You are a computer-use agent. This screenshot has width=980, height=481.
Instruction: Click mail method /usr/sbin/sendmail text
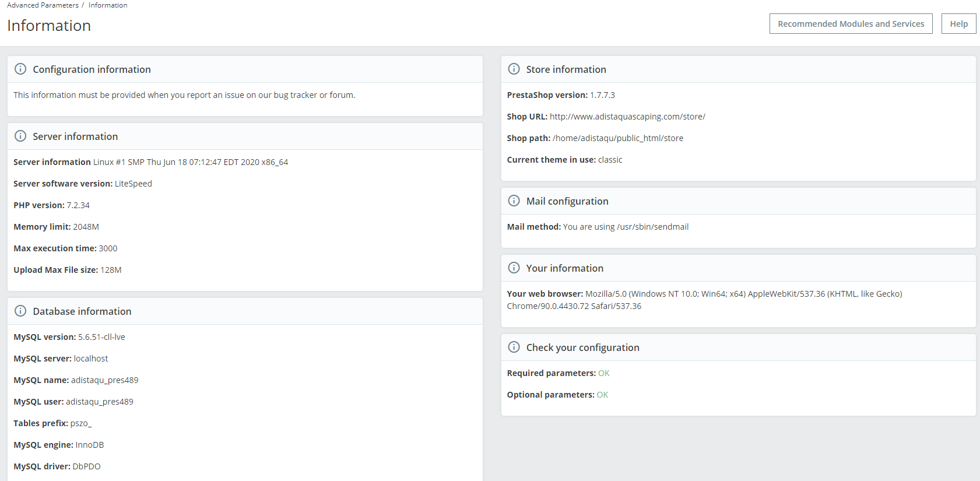click(626, 227)
